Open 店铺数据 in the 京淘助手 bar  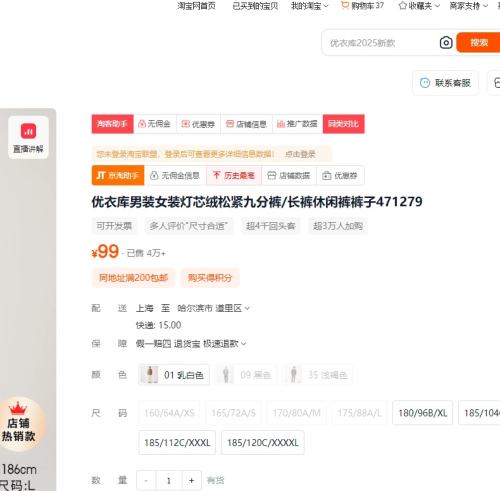(289, 175)
